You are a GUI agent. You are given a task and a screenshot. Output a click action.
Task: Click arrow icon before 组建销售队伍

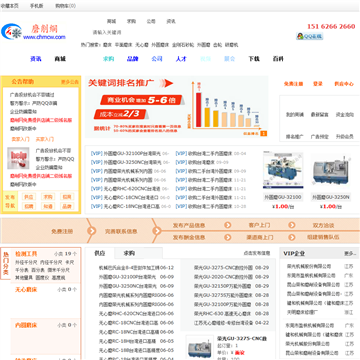[x=292, y=237]
